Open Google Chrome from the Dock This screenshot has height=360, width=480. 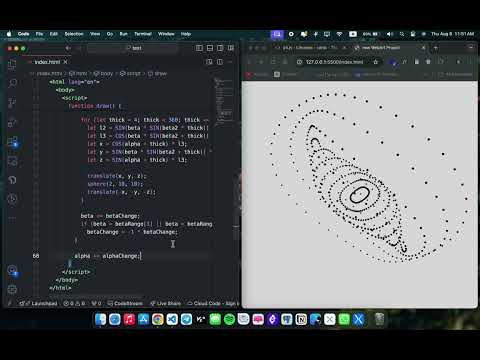[158, 319]
